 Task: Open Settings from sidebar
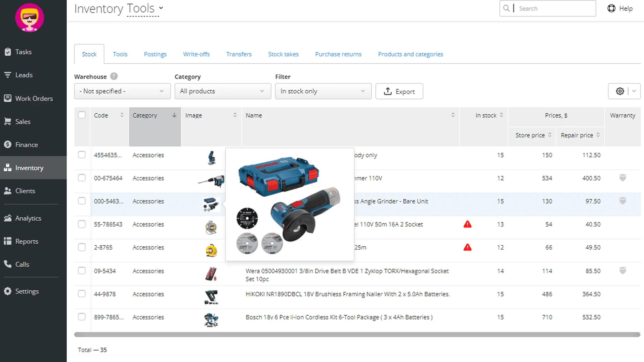coord(21,291)
